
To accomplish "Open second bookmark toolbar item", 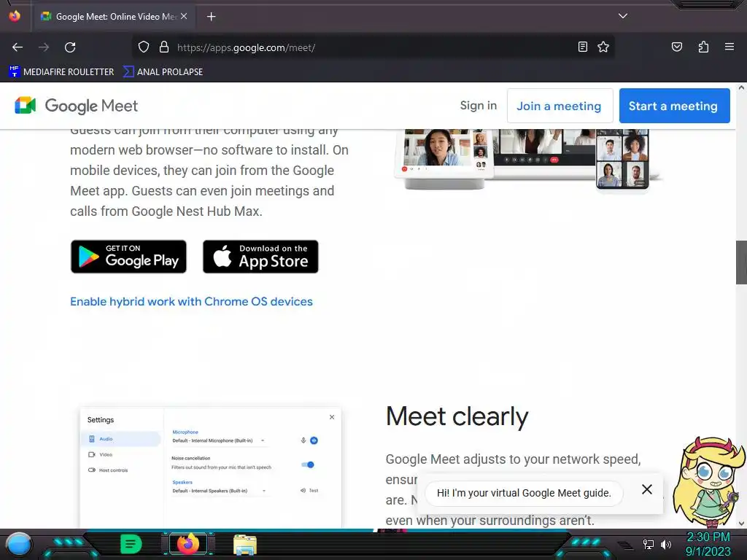I will pyautogui.click(x=163, y=72).
